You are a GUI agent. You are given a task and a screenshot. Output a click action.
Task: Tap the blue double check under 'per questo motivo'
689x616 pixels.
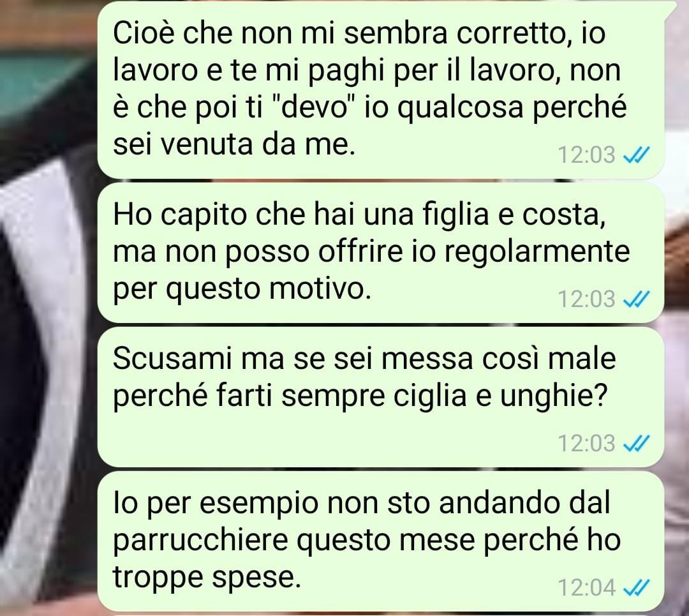[x=637, y=299]
